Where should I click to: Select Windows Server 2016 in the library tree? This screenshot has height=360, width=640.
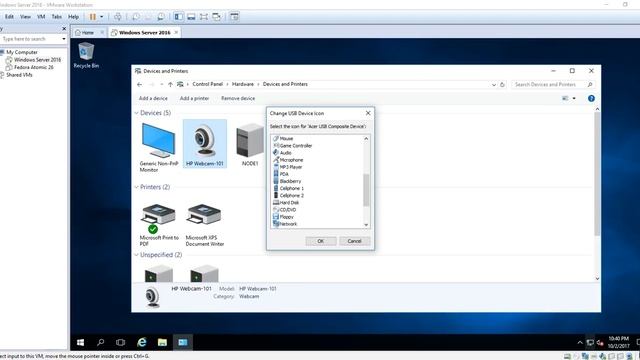pos(37,60)
